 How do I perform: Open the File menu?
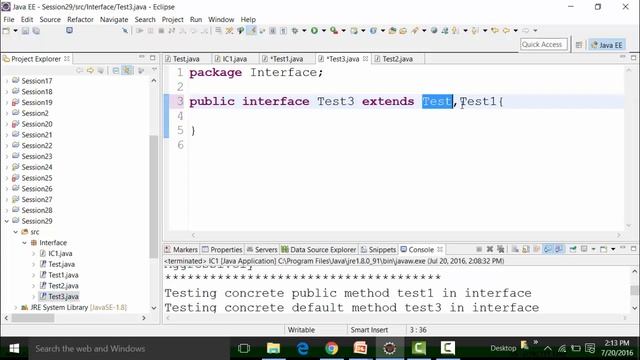click(x=9, y=20)
